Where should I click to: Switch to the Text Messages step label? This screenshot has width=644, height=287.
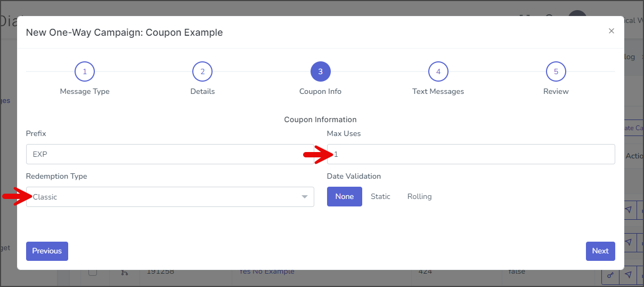point(438,91)
